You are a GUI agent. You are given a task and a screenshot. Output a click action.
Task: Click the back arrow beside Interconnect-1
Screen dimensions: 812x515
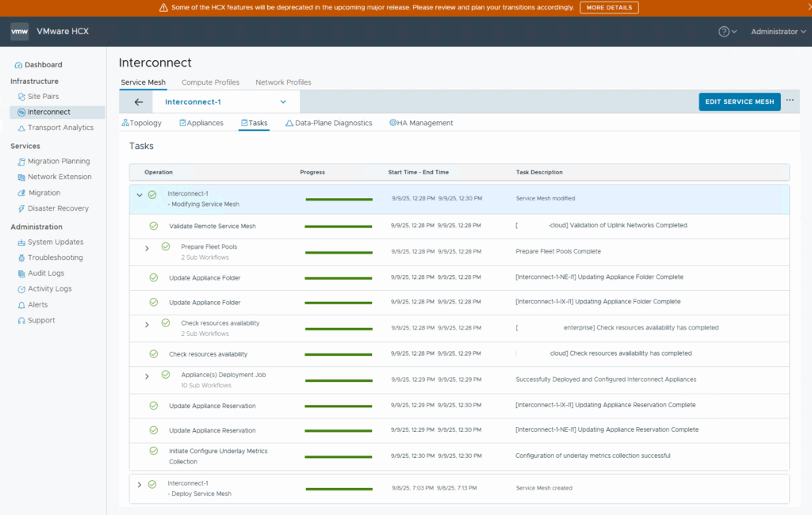[139, 102]
